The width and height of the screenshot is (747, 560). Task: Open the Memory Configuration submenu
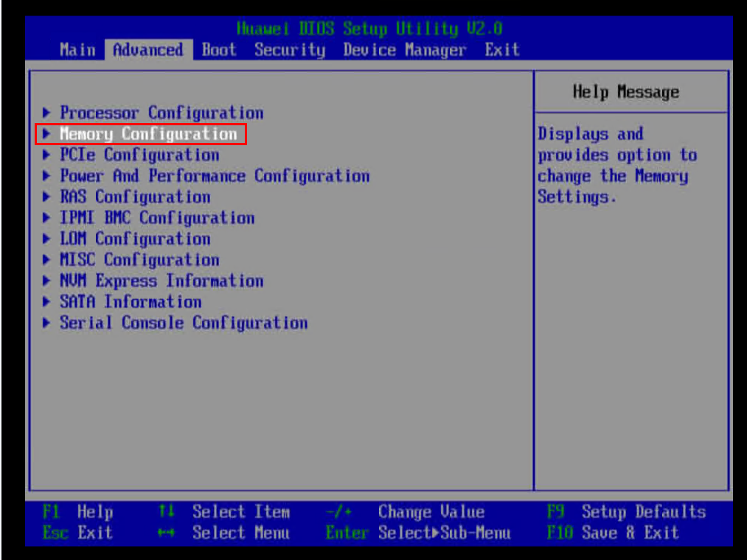(x=140, y=134)
